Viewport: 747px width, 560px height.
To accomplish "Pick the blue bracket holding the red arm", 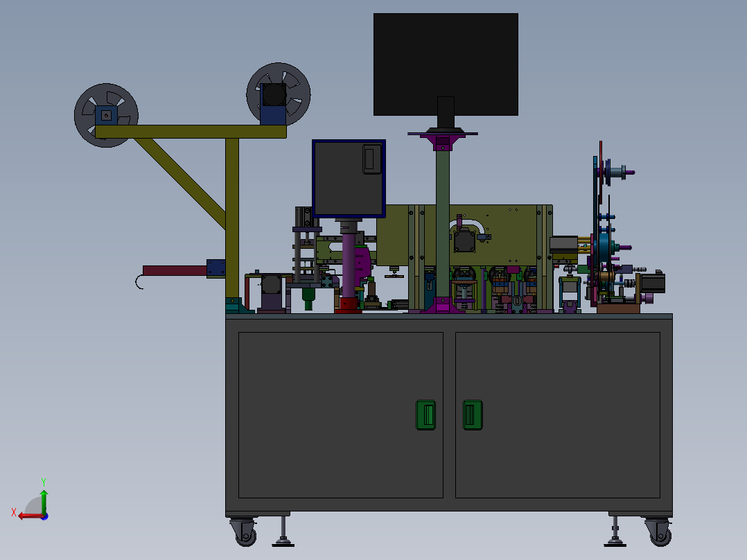I will (x=216, y=268).
